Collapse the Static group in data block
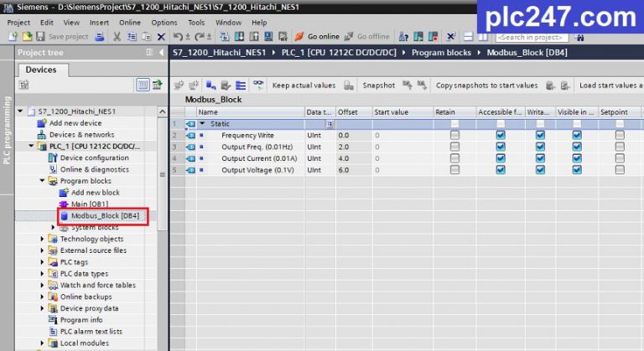Screen dimensions: 644x351 pos(202,123)
